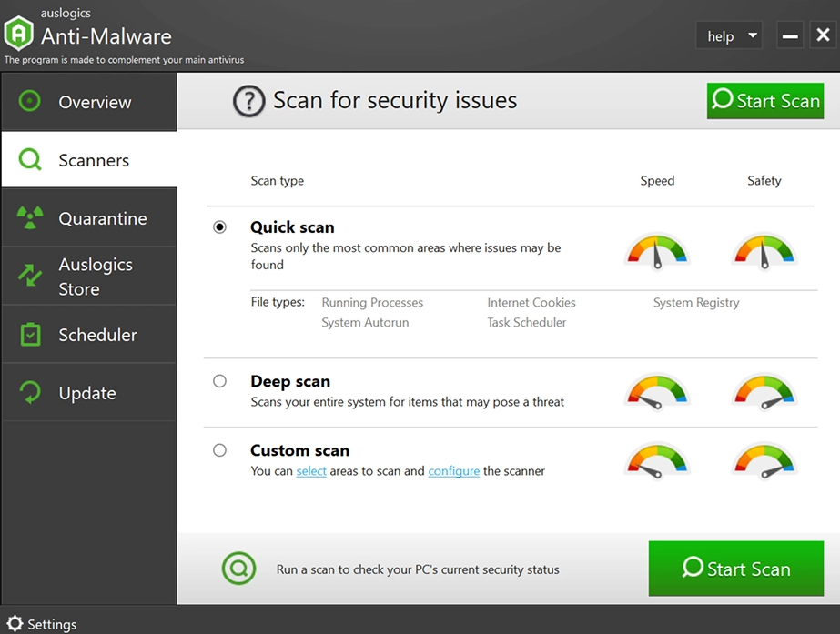Open the Quarantine tab label
This screenshot has width=840, height=634.
click(x=102, y=218)
